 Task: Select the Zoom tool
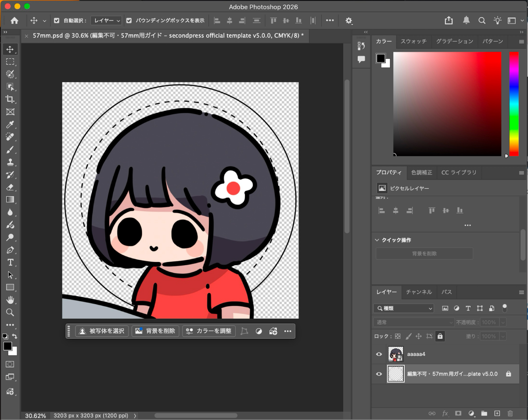coord(10,312)
